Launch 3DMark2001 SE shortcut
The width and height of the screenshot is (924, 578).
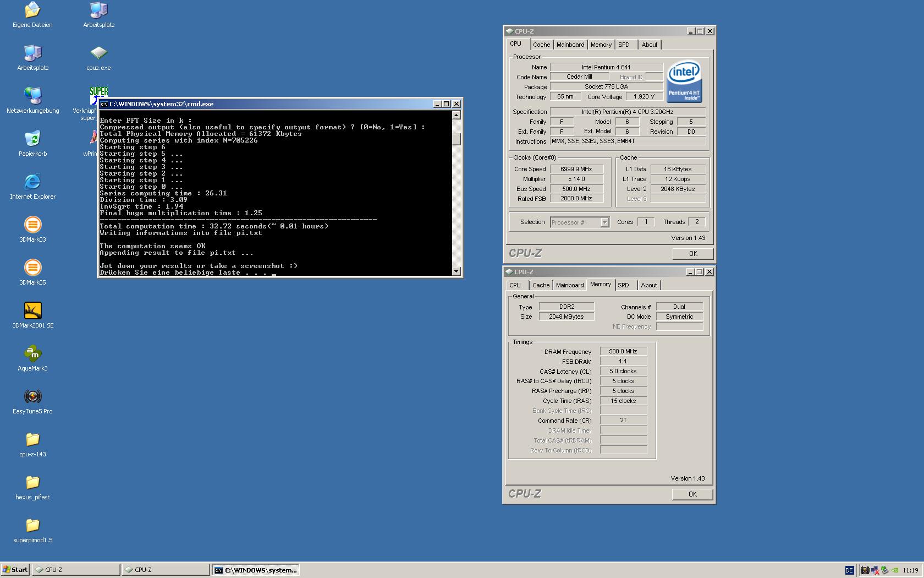point(32,315)
